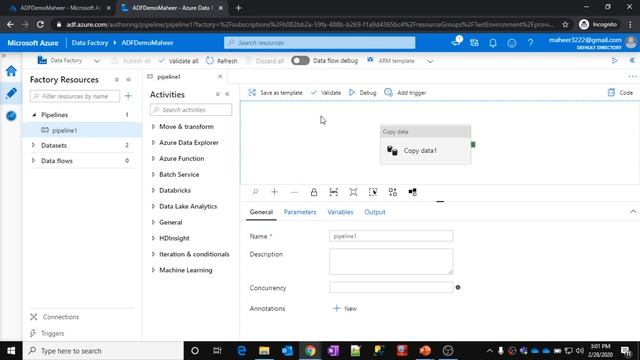Image resolution: width=640 pixels, height=360 pixels.
Task: Auto align canvas activities
Action: (x=393, y=192)
